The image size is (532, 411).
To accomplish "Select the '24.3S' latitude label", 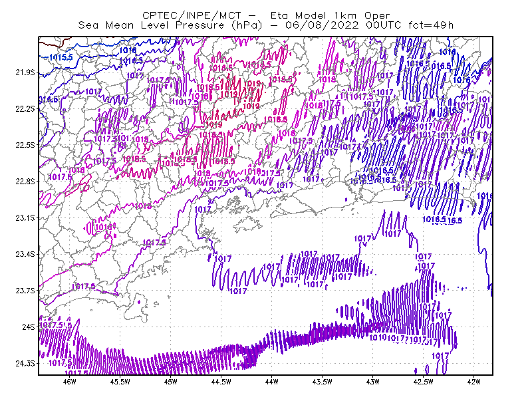I will [25, 363].
